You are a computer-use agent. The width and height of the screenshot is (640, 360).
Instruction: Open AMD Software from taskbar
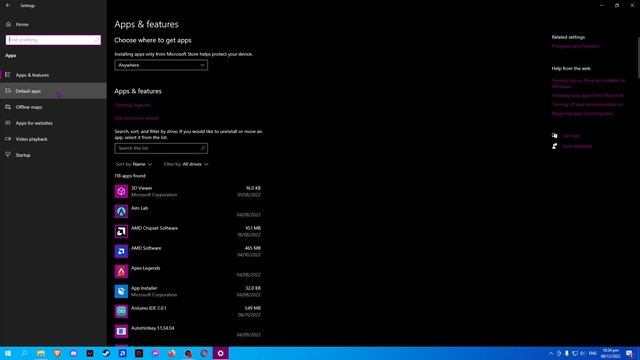coord(122,353)
